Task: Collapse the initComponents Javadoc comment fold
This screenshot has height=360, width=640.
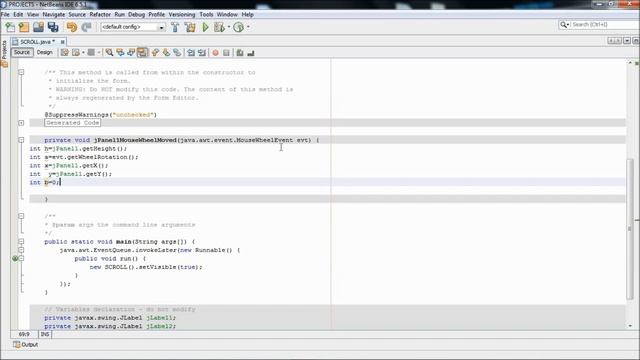Action: [21, 72]
